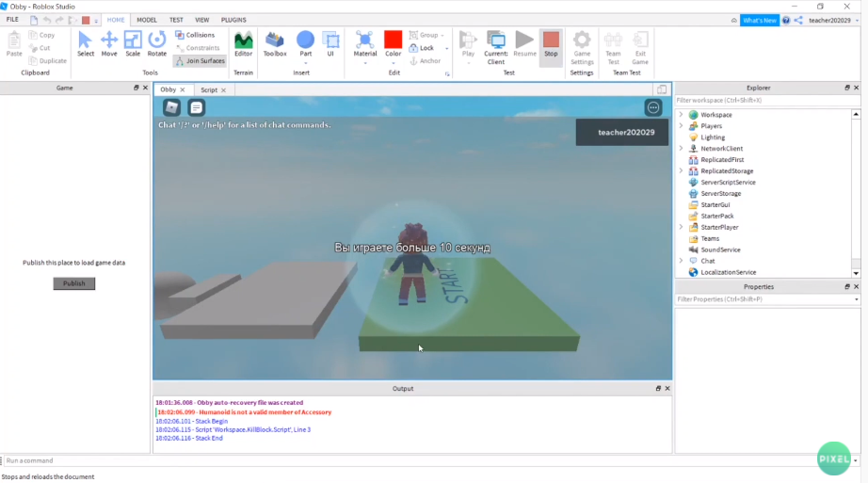The height and width of the screenshot is (483, 868).
Task: Click the Humanoid error line in Output
Action: click(244, 412)
